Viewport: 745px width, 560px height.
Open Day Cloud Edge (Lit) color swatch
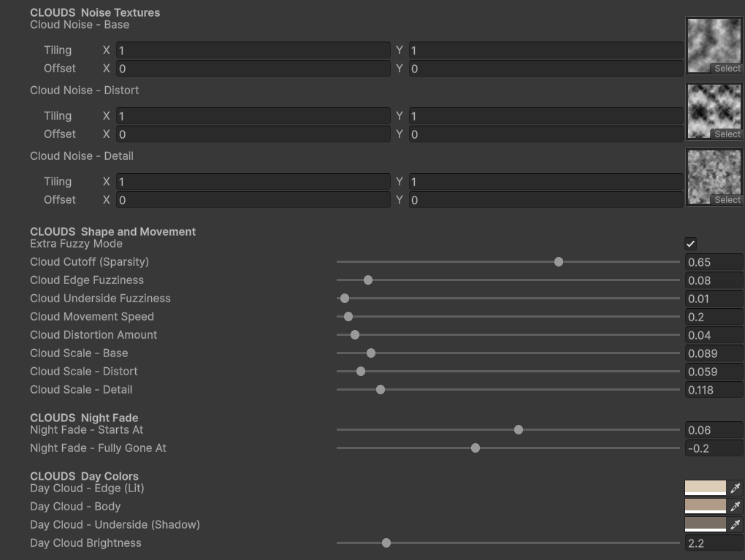705,488
